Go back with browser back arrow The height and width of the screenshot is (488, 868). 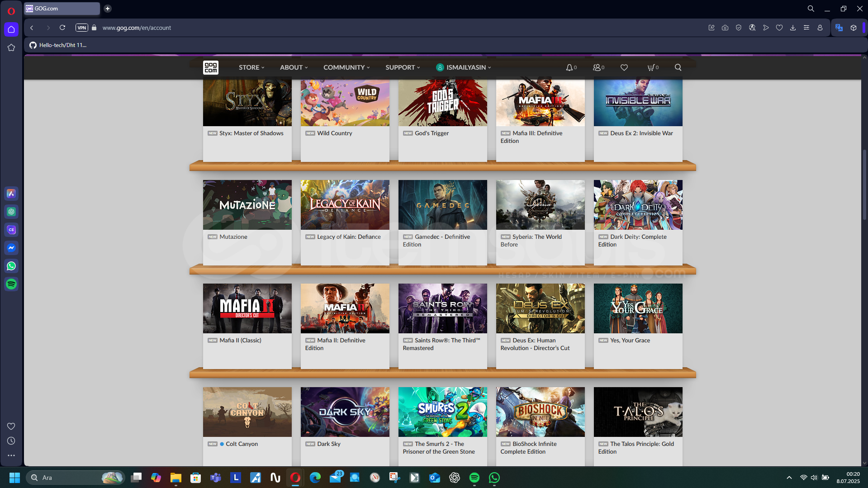coord(32,28)
